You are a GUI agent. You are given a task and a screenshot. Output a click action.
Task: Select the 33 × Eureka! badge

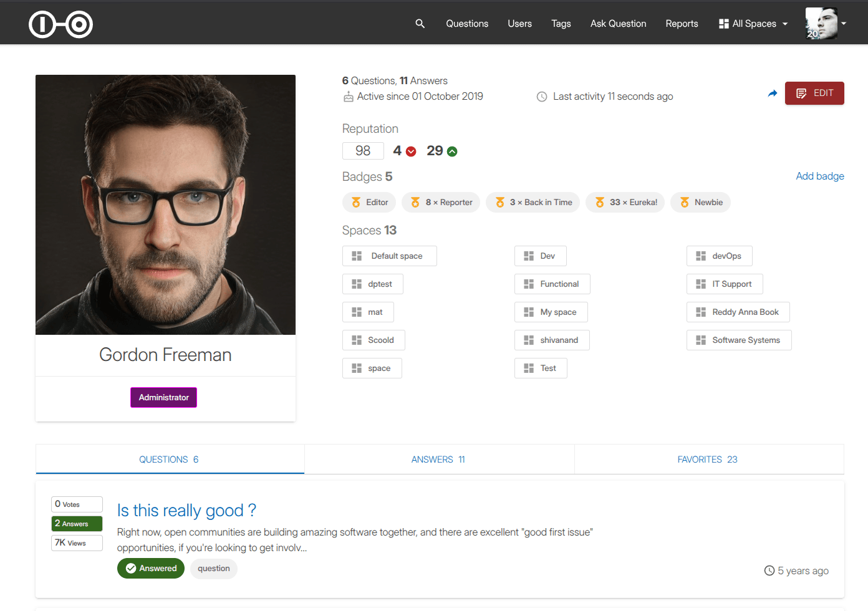pos(625,202)
